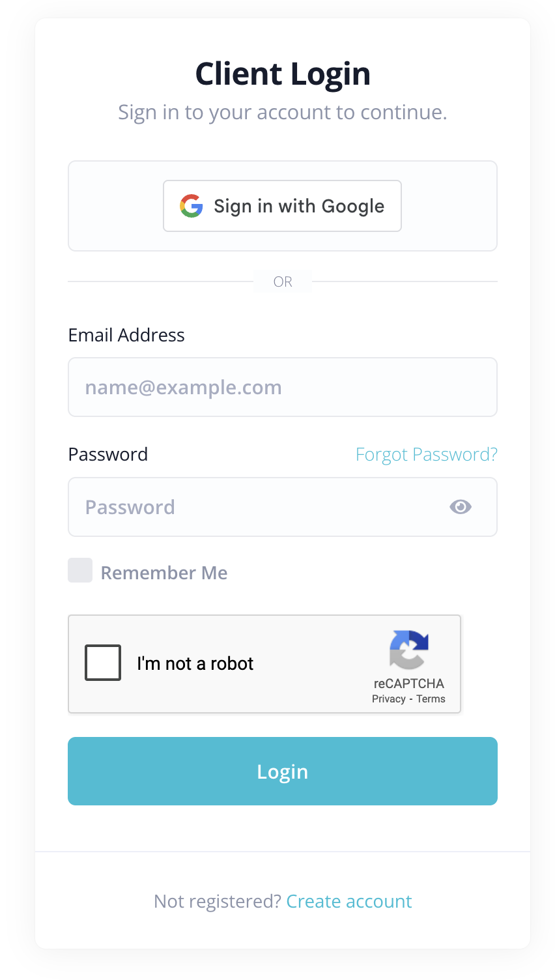Click the Email Address field label

pyautogui.click(x=126, y=335)
